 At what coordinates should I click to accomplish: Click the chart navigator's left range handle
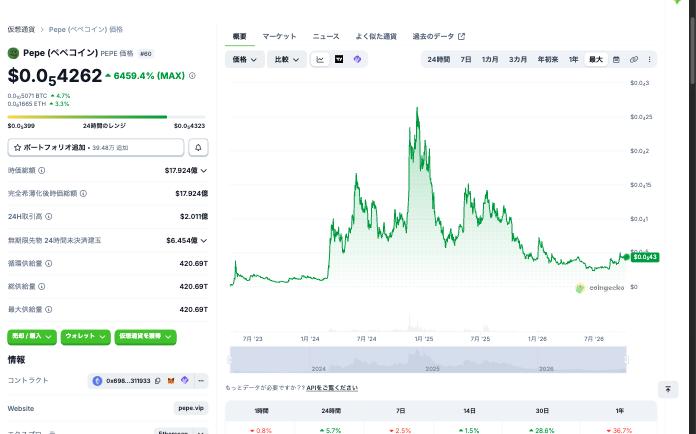[230, 360]
